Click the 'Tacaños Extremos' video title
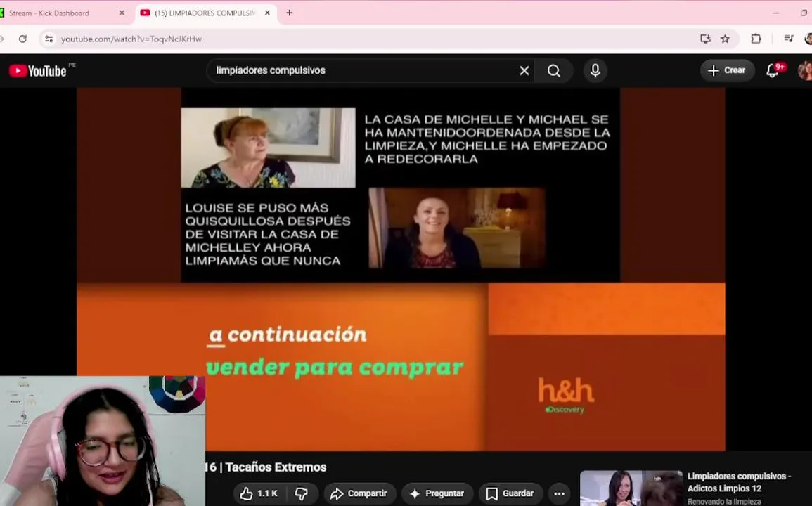 point(276,467)
